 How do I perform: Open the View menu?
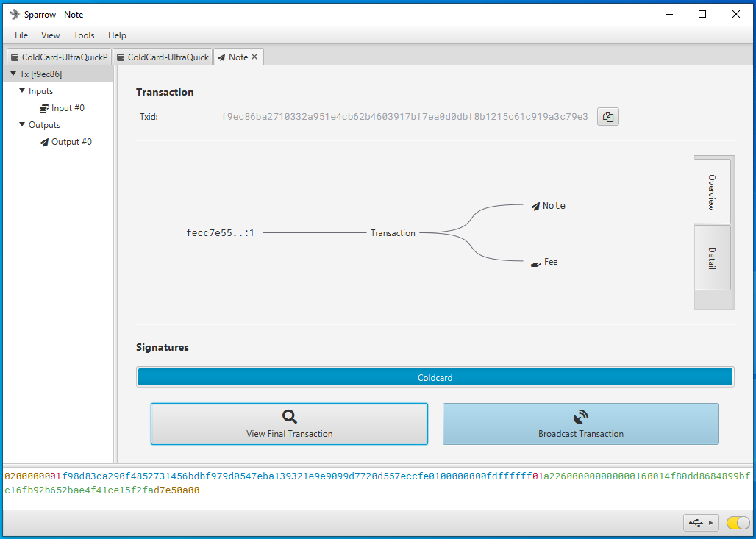click(x=50, y=35)
